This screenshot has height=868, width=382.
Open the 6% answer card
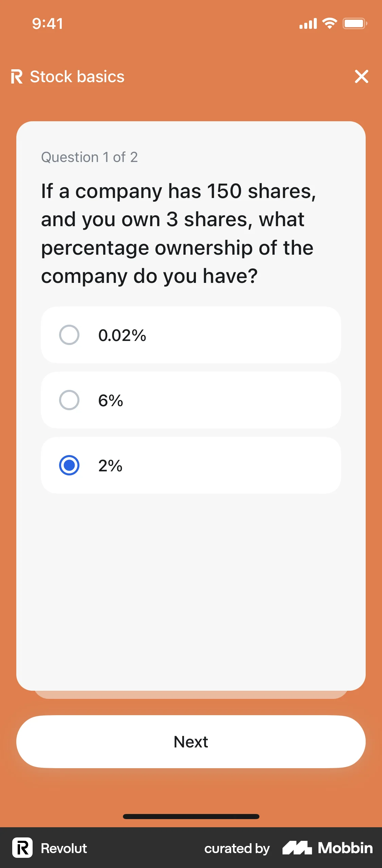pyautogui.click(x=191, y=400)
